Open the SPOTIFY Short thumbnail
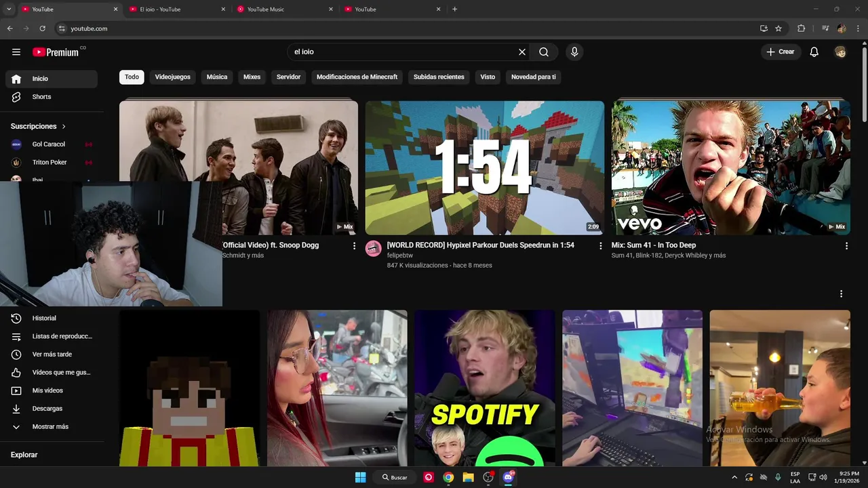 (485, 388)
